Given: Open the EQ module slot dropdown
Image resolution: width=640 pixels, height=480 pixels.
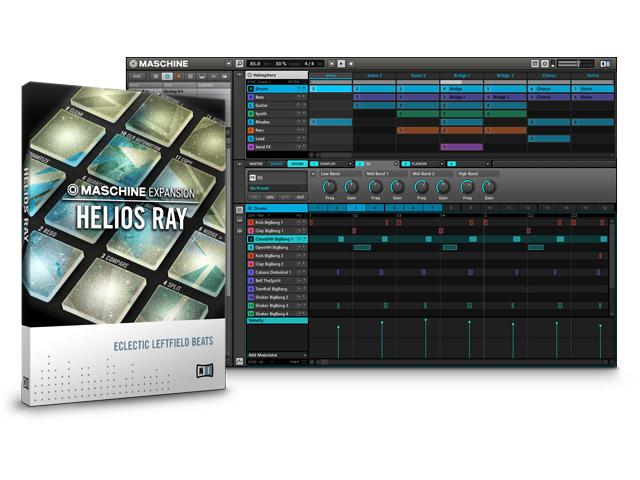Looking at the screenshot, I should pyautogui.click(x=396, y=164).
